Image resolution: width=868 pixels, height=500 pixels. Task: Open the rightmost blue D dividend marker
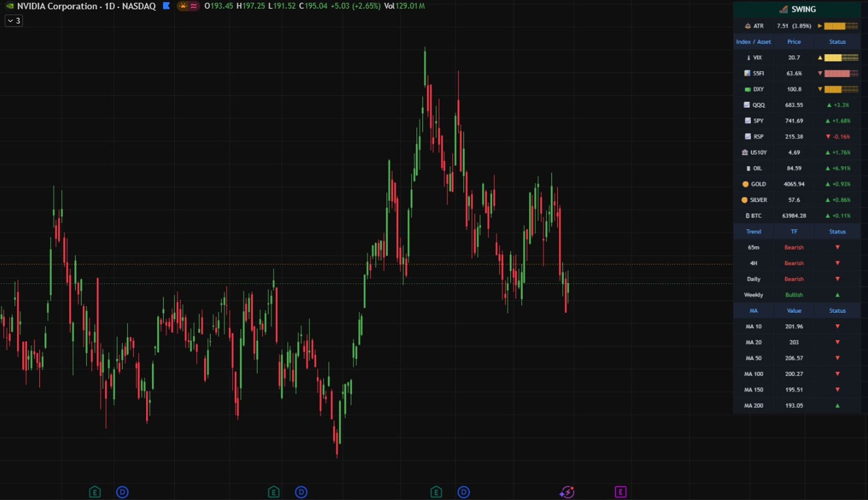pos(464,492)
